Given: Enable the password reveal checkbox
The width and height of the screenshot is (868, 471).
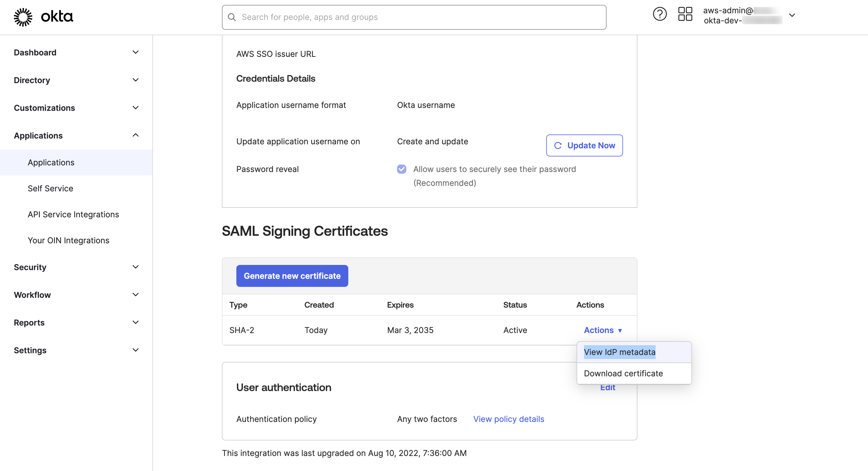Looking at the screenshot, I should (401, 169).
